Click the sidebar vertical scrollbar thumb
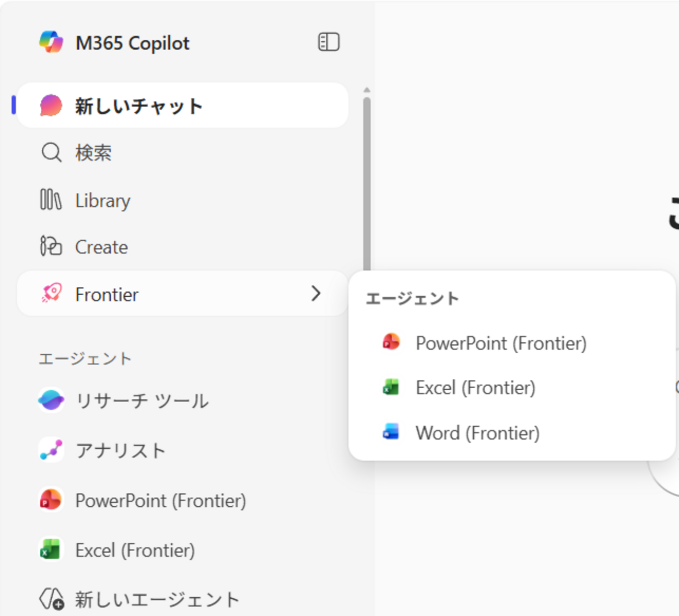 [x=367, y=184]
